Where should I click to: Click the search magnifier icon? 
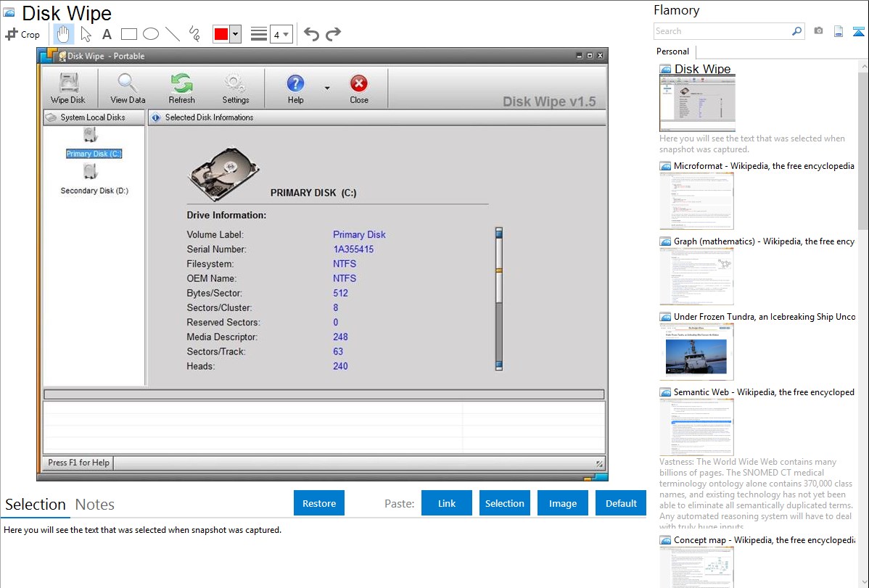point(797,31)
